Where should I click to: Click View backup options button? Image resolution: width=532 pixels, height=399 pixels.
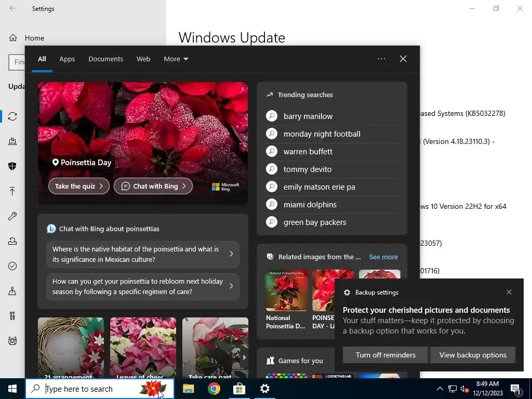pos(473,355)
